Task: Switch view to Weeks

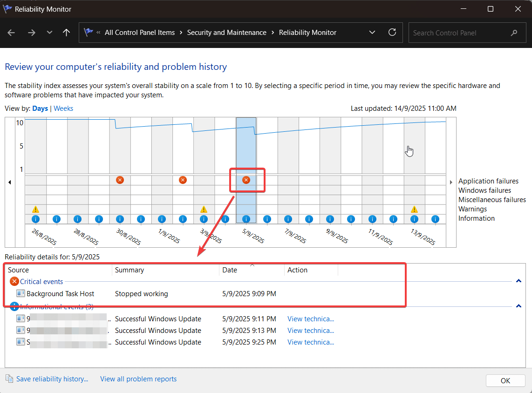Action: [63, 108]
